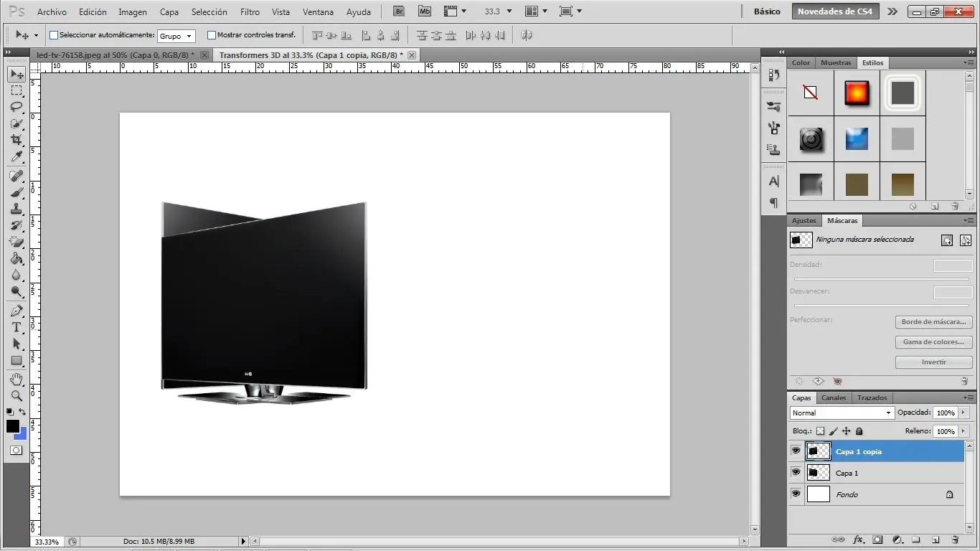The height and width of the screenshot is (551, 980).
Task: Select the Crop tool
Action: click(x=17, y=140)
